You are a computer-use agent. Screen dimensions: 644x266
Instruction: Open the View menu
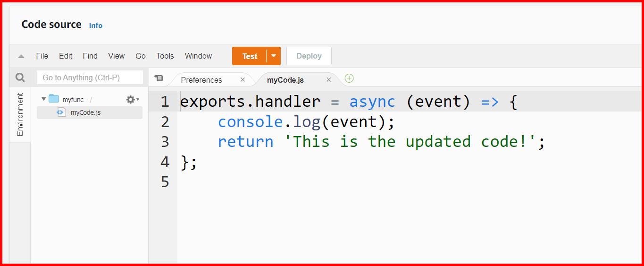click(x=116, y=56)
